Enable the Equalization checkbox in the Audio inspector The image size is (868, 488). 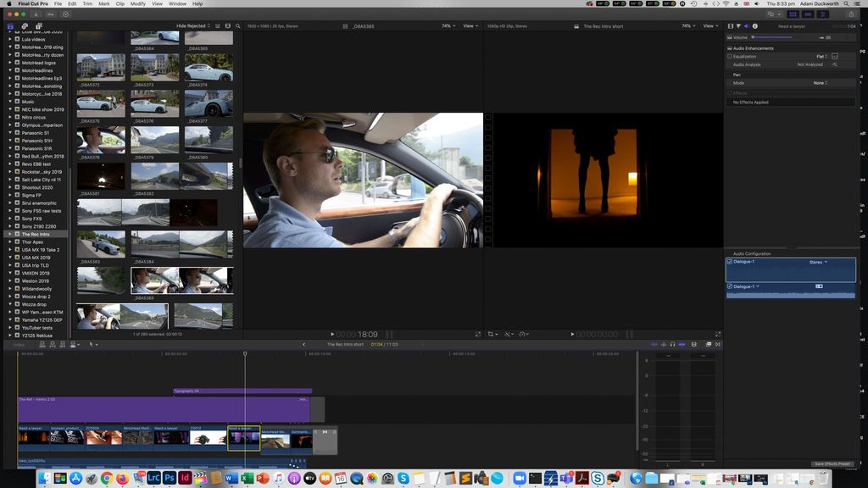tap(729, 56)
